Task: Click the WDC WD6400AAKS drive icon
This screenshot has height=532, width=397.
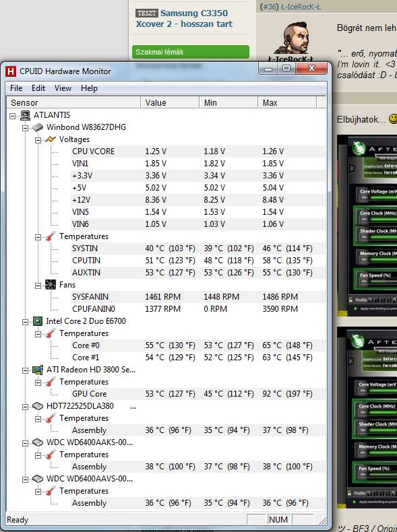Action: point(38,442)
